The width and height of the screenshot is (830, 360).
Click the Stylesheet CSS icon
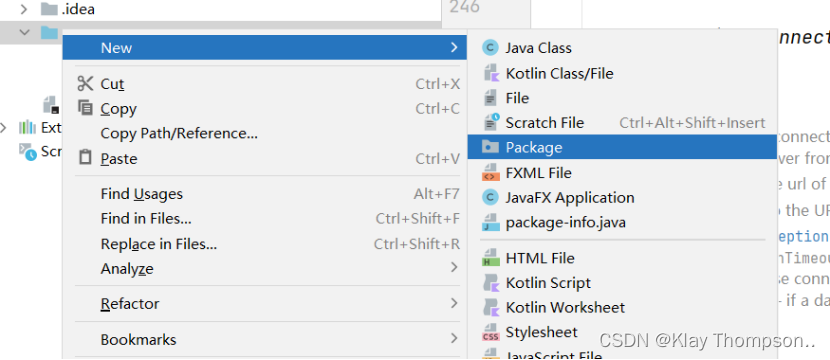[490, 332]
